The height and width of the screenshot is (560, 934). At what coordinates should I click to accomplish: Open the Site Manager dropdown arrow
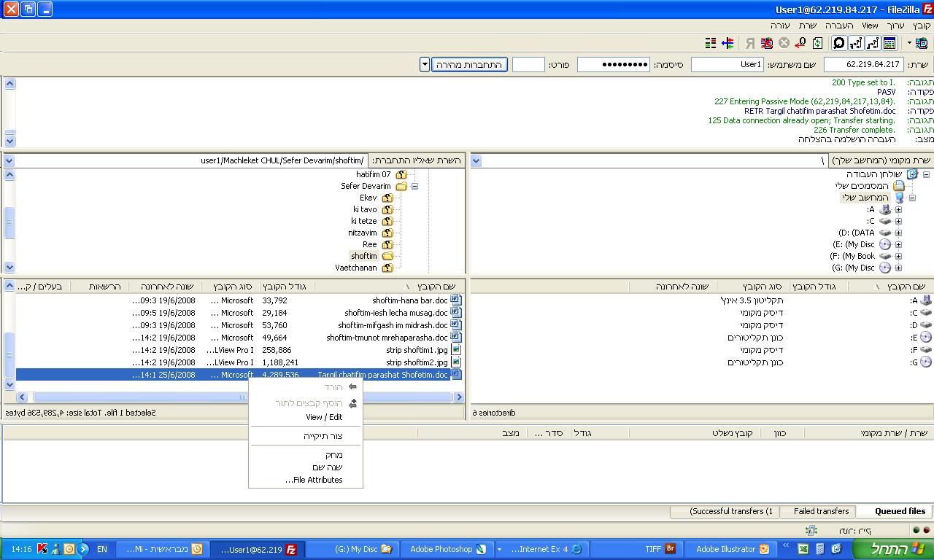click(x=908, y=44)
